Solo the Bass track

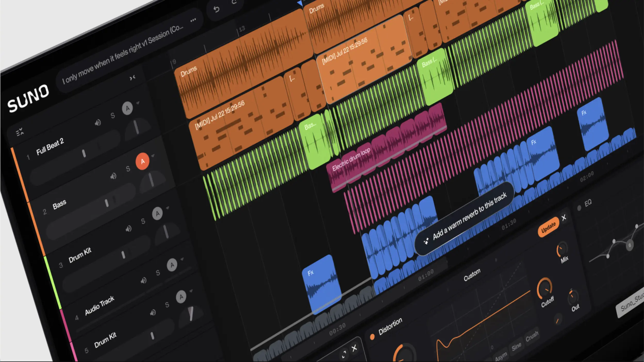pyautogui.click(x=128, y=169)
